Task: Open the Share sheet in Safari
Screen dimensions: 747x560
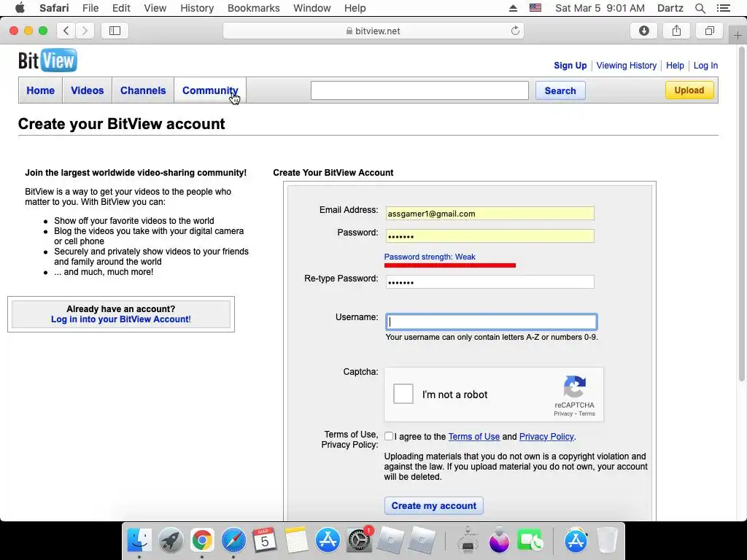Action: (x=676, y=31)
